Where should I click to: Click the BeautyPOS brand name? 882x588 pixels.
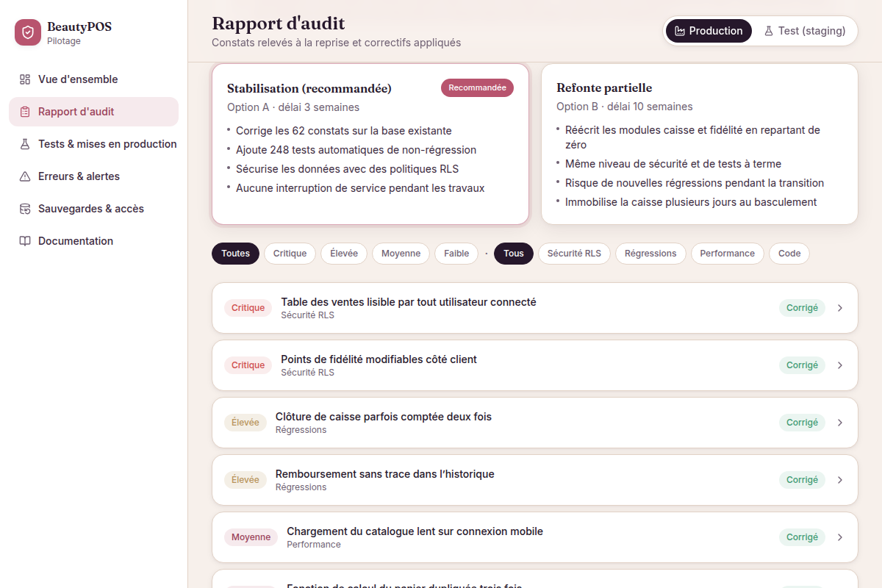click(x=79, y=27)
